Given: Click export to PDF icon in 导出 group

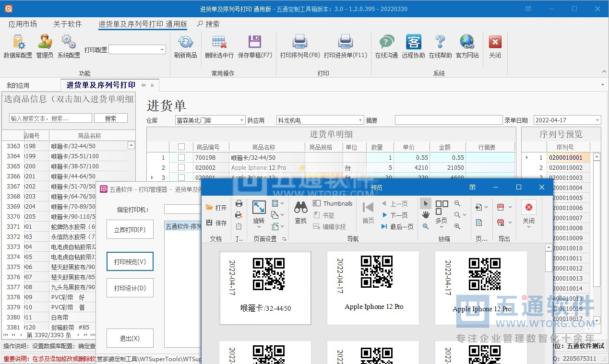Looking at the screenshot, I should point(501,207).
